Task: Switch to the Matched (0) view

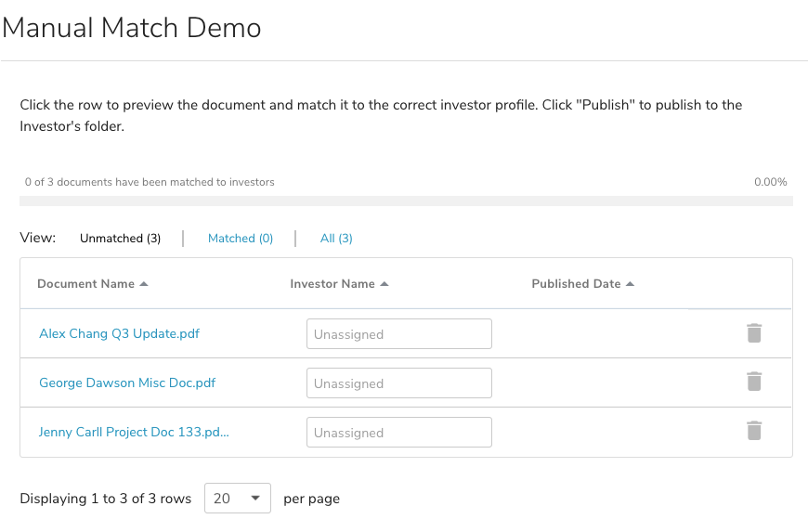Action: click(x=241, y=239)
